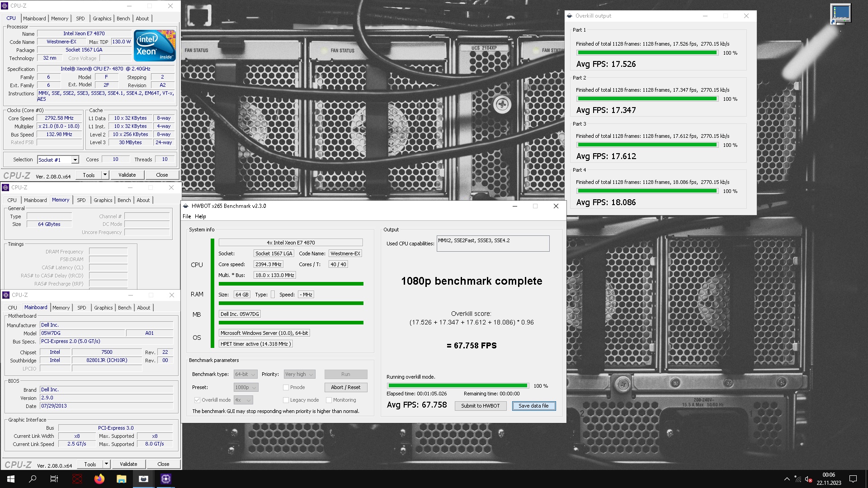Open the HWBOT File menu

point(187,216)
